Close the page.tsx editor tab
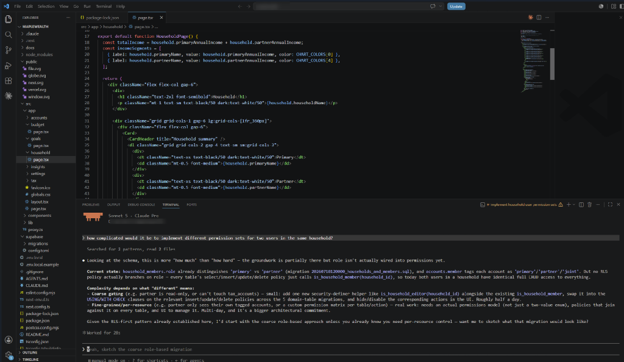This screenshot has height=362, width=624. click(x=161, y=18)
